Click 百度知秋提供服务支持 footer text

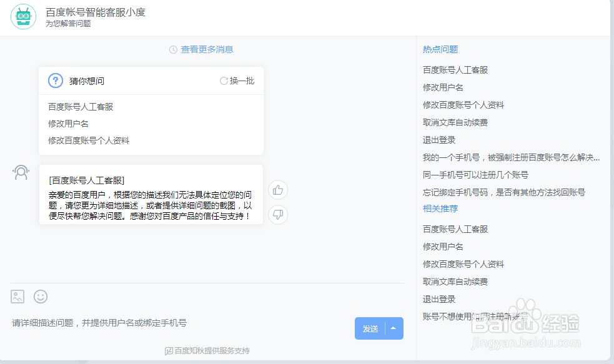pyautogui.click(x=212, y=351)
